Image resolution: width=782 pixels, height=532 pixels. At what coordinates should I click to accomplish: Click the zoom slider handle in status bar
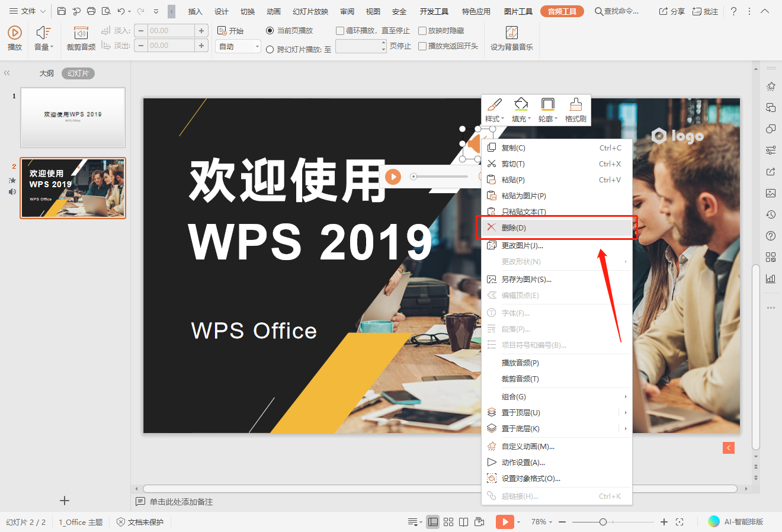(x=603, y=522)
